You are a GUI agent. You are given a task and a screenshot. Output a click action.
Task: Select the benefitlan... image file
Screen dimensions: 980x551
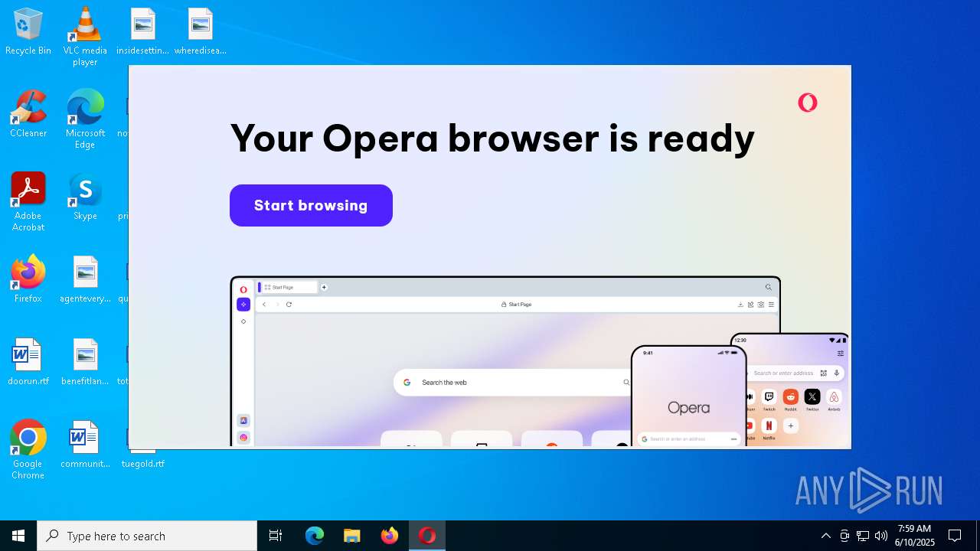pyautogui.click(x=85, y=363)
